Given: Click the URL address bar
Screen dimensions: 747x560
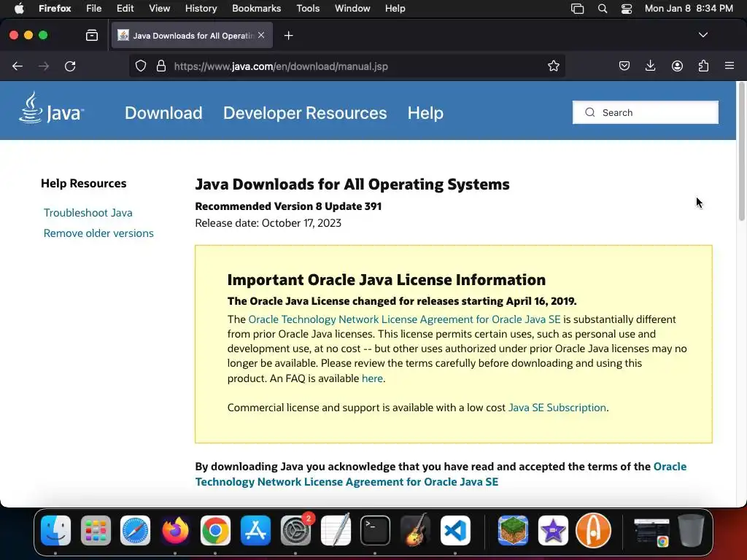Looking at the screenshot, I should (347, 66).
